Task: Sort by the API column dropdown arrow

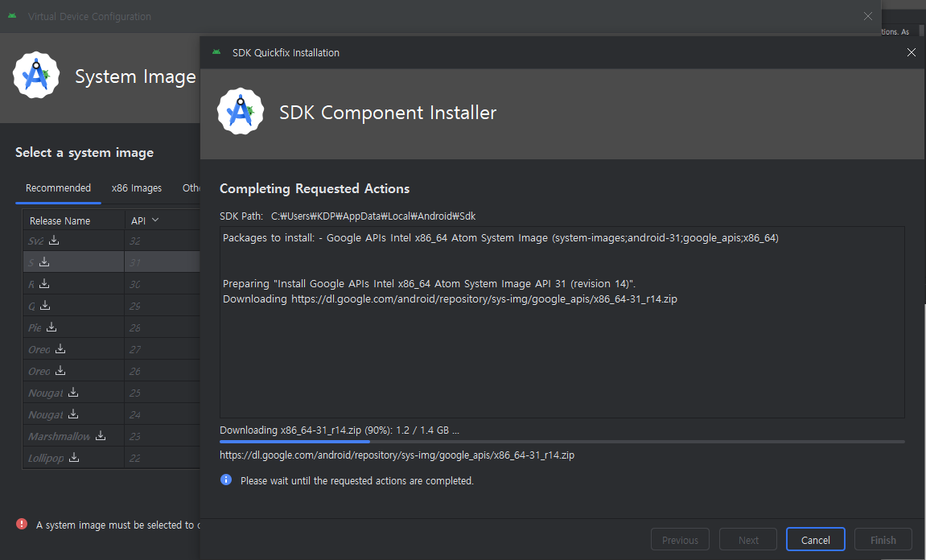Action: (x=155, y=220)
